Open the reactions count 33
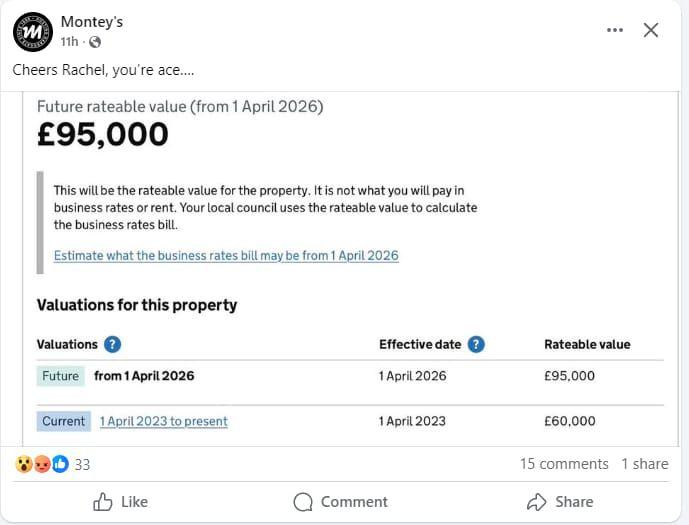Viewport: 689px width, 525px height. [82, 464]
